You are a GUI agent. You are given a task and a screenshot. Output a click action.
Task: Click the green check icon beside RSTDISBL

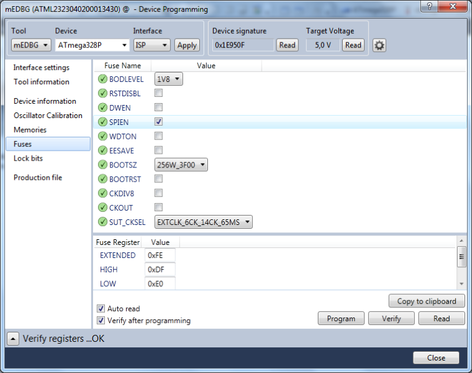point(102,93)
